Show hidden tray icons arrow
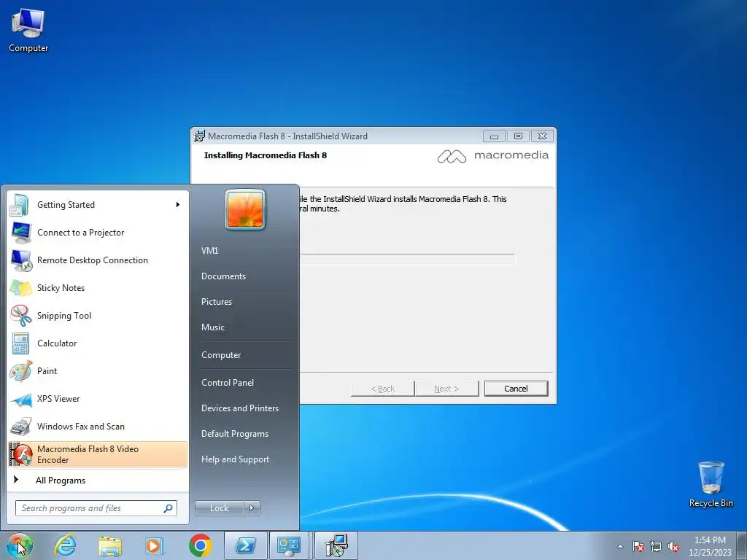Viewport: 747px width, 560px height. tap(620, 546)
